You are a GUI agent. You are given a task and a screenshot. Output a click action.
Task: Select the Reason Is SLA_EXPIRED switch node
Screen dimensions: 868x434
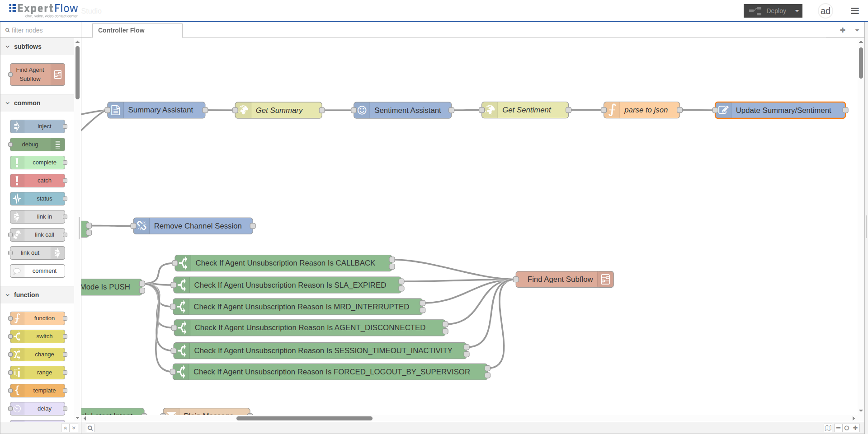[288, 285]
